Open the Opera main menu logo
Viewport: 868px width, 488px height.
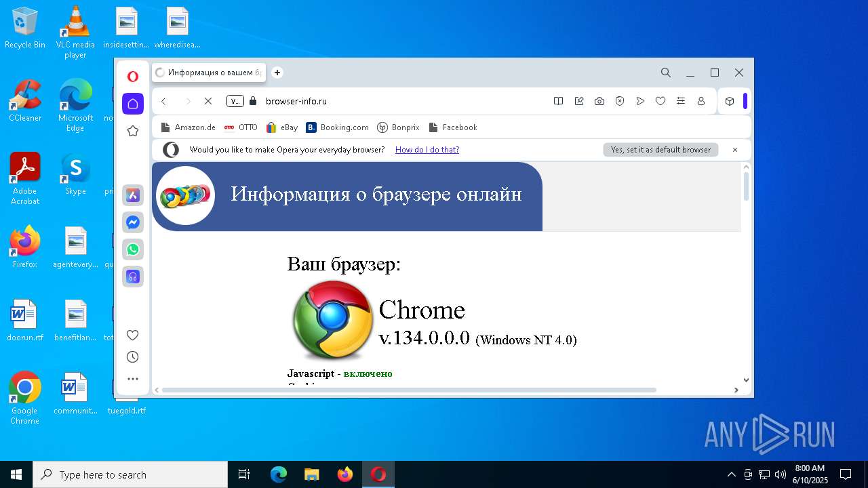(133, 77)
